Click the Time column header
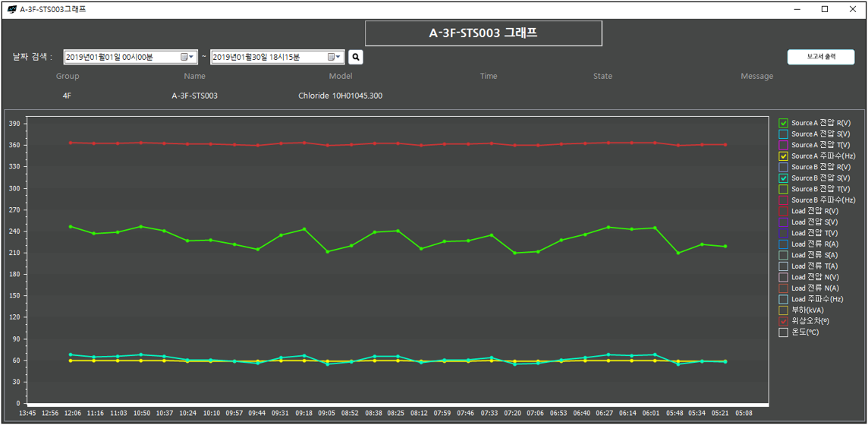Viewport: 868px width, 425px height. click(489, 76)
